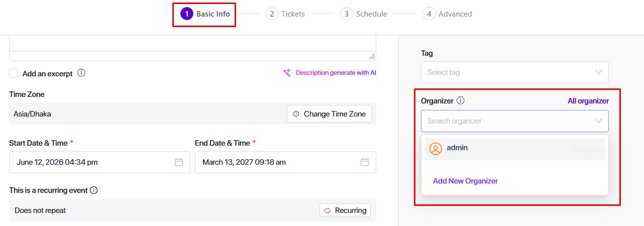
Task: Click Add New Organizer link
Action: click(465, 181)
